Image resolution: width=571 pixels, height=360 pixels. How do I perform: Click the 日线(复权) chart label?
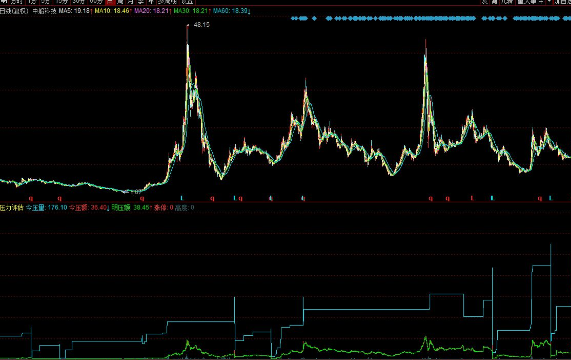pyautogui.click(x=14, y=11)
